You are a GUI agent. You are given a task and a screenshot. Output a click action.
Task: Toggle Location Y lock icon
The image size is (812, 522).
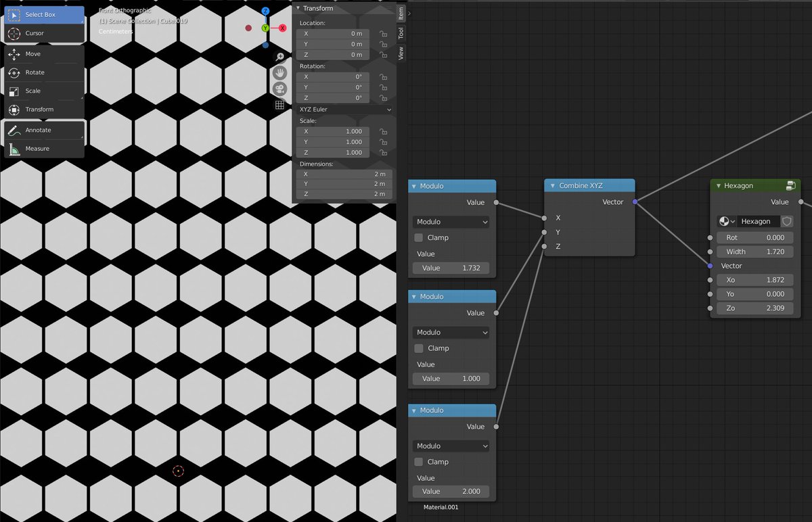click(383, 44)
